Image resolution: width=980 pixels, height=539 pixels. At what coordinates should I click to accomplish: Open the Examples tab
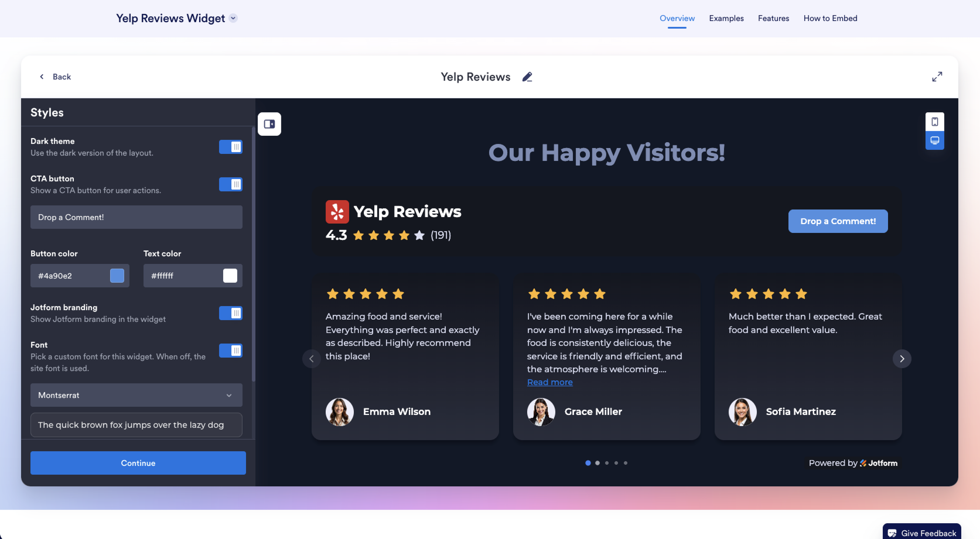point(726,18)
